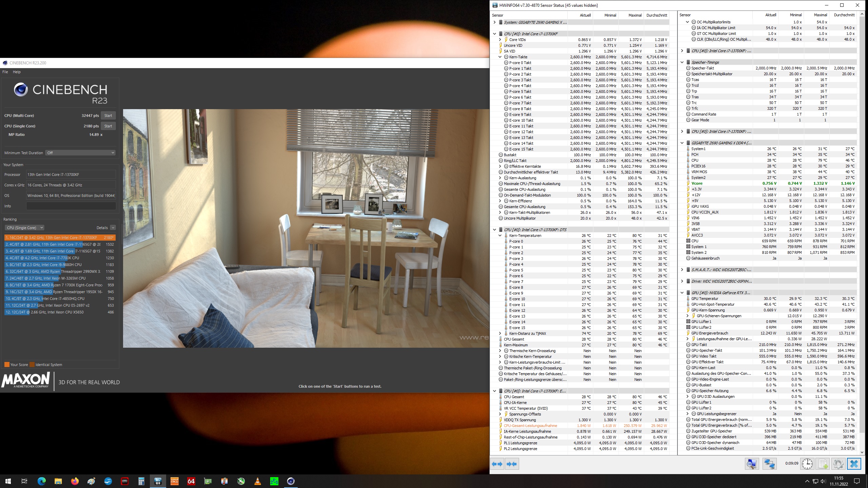
Task: Start logging via the report icon
Action: (823, 463)
